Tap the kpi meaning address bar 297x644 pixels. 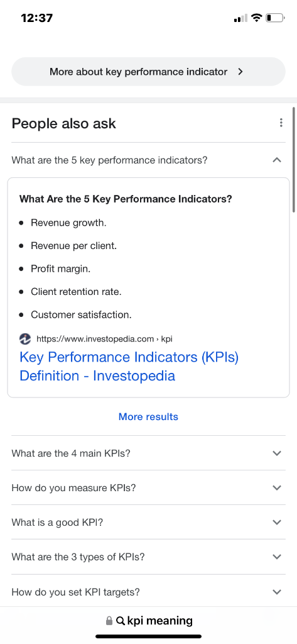tap(148, 621)
